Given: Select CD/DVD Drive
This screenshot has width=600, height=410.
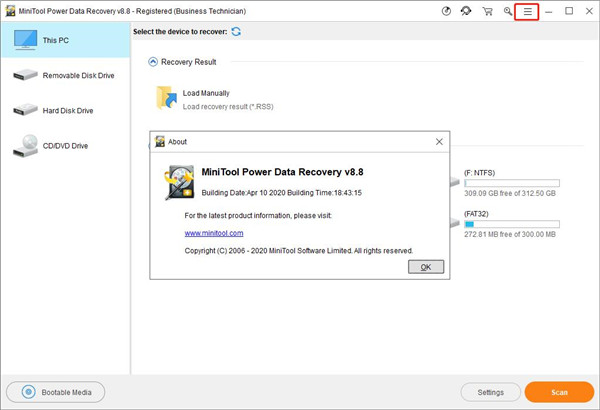Looking at the screenshot, I should tap(66, 145).
